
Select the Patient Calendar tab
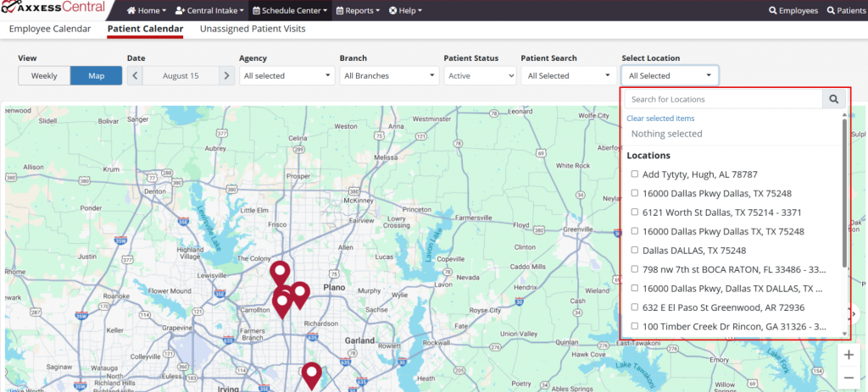coord(145,29)
